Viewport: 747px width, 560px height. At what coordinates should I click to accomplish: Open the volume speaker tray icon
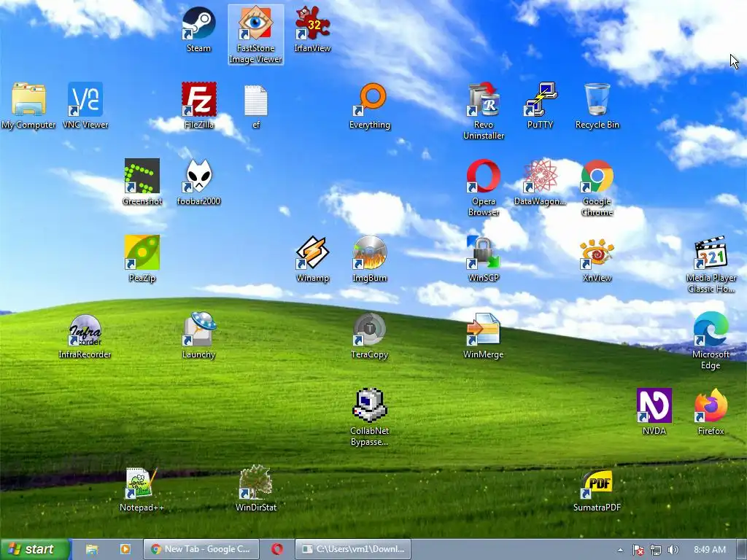673,550
